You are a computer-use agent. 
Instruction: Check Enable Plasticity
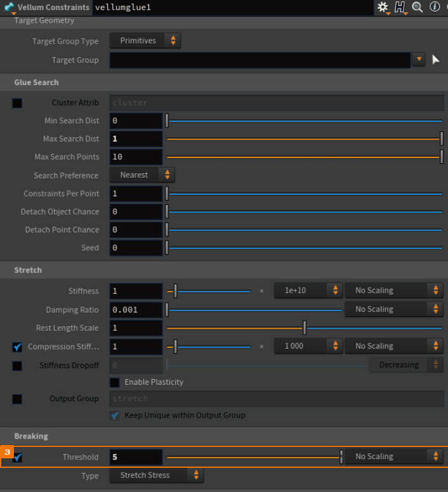click(x=115, y=382)
